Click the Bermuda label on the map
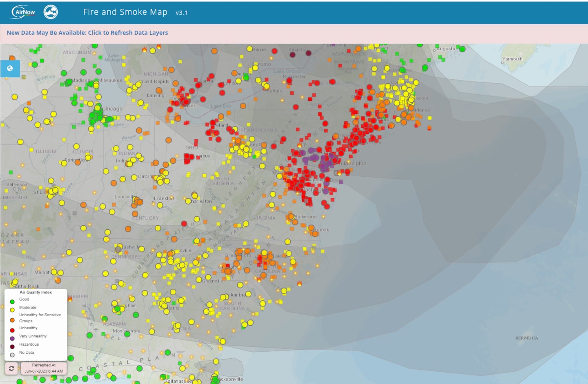 (526, 338)
